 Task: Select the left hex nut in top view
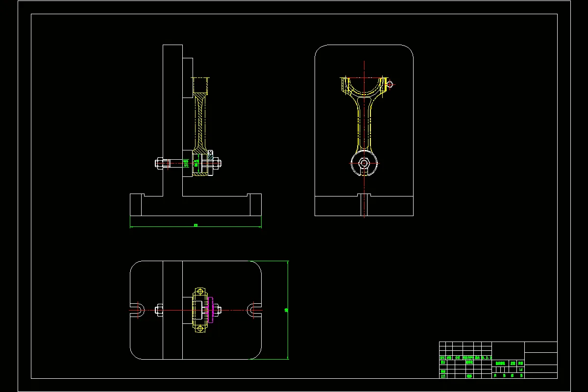coord(159,310)
